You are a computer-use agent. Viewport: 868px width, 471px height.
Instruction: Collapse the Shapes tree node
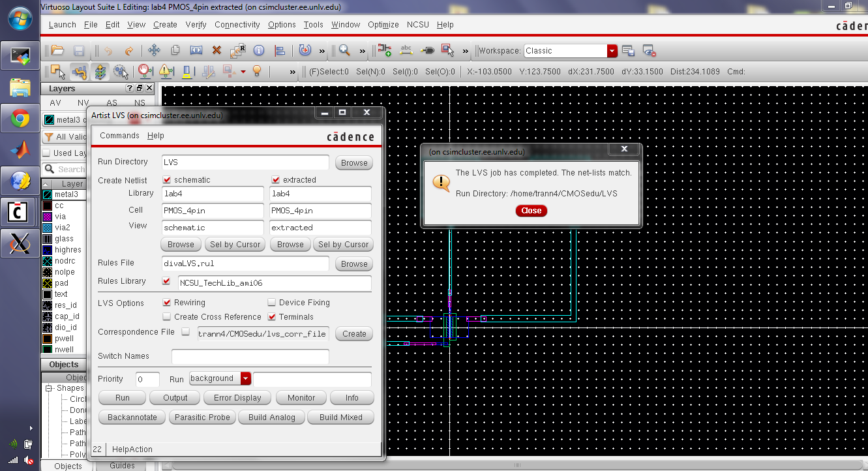pos(49,388)
